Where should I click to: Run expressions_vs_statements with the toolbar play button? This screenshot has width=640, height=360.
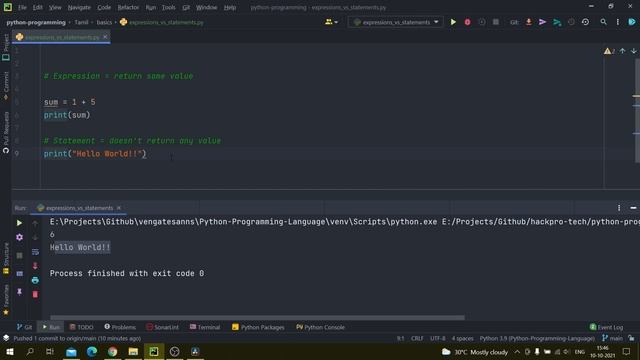pyautogui.click(x=453, y=22)
